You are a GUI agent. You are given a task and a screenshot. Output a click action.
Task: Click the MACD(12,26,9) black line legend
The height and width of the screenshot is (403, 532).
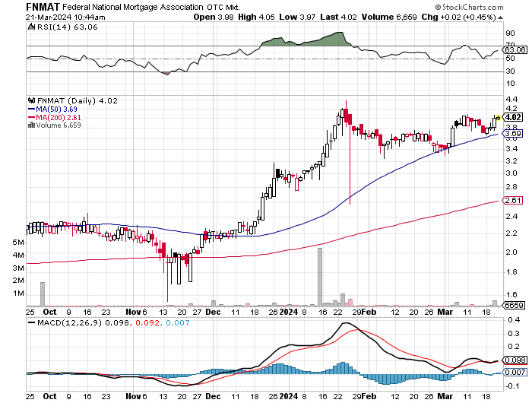pos(32,322)
